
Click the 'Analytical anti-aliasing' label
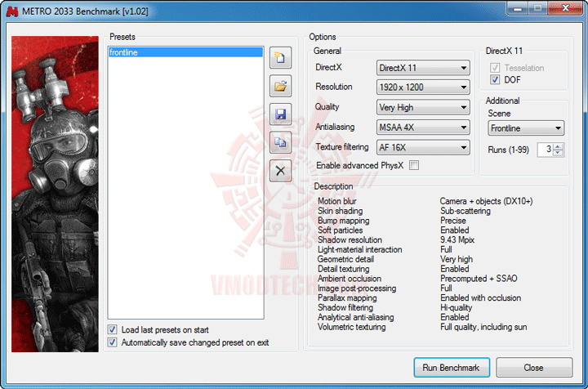tap(356, 317)
